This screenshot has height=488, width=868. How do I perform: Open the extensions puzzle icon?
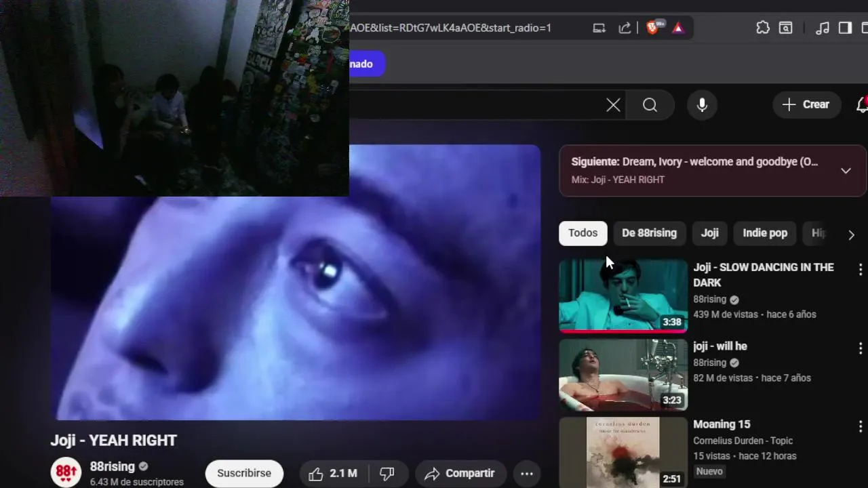pos(763,28)
